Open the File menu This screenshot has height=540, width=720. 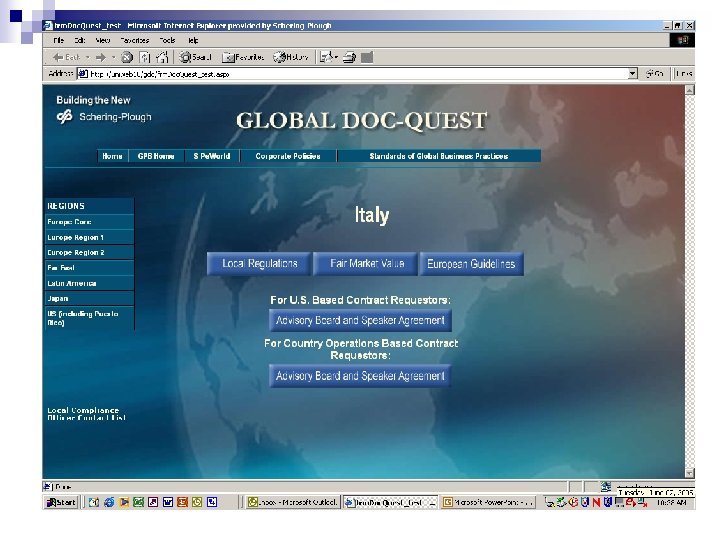[58, 40]
